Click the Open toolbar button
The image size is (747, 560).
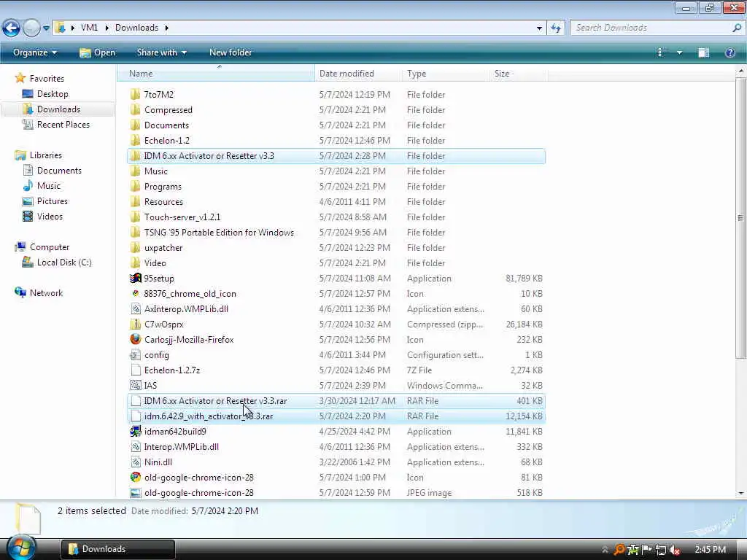click(97, 52)
